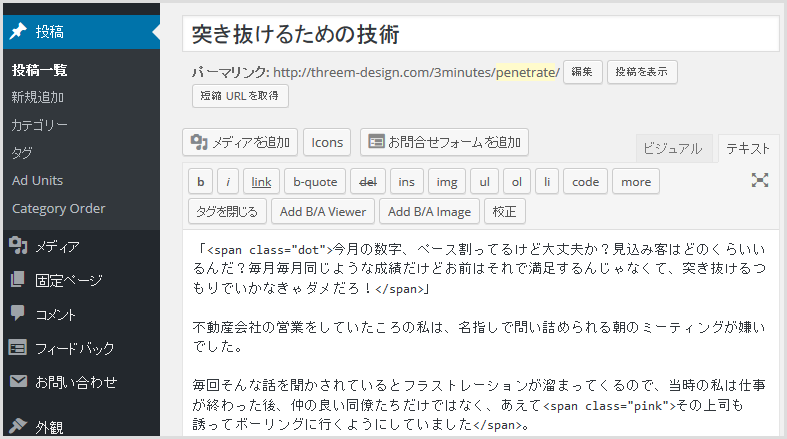
Task: Open Appearance (外観) menu
Action: point(49,427)
